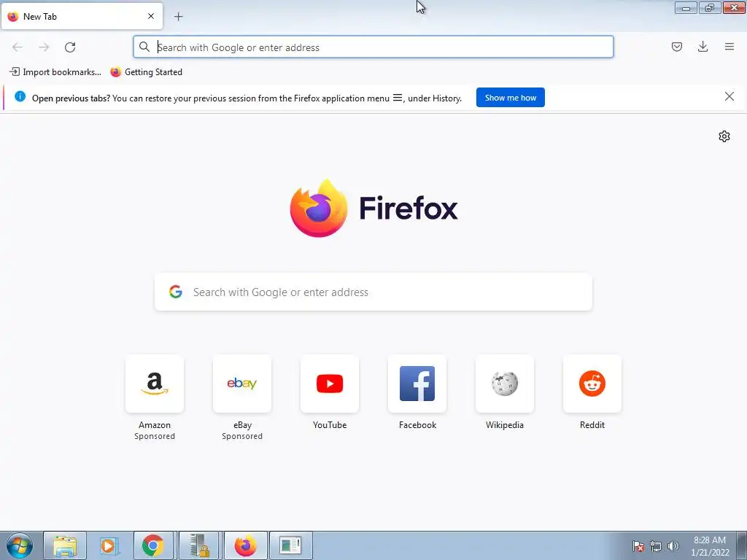
Task: Click the info icon in notification bar
Action: coord(20,97)
